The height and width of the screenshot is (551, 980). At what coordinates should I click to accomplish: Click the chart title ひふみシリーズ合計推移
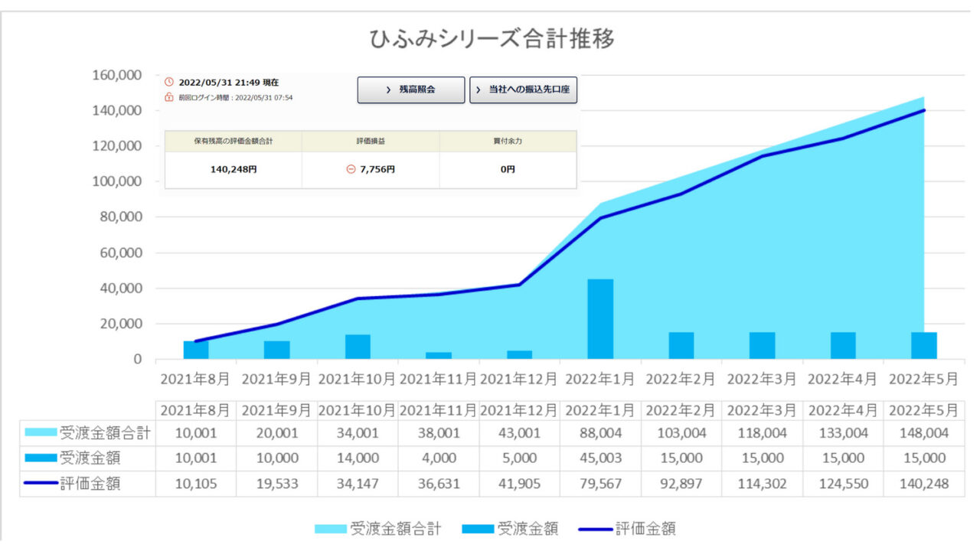(x=492, y=38)
